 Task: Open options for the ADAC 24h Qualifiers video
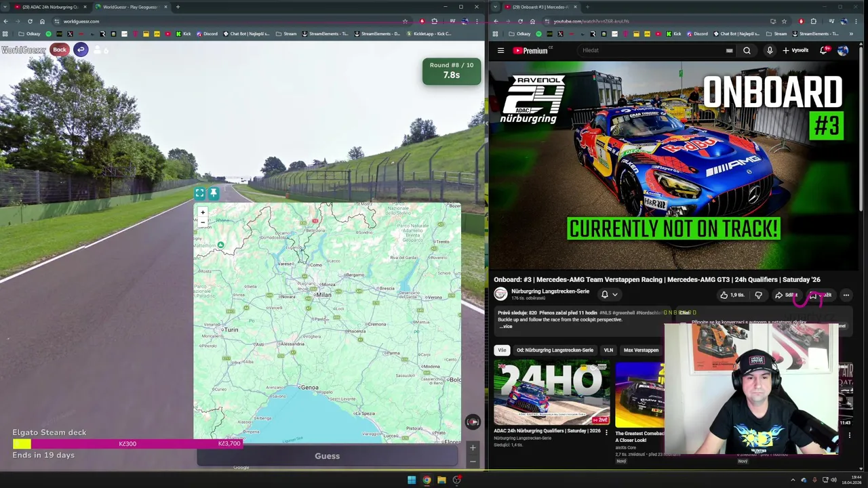[606, 432]
